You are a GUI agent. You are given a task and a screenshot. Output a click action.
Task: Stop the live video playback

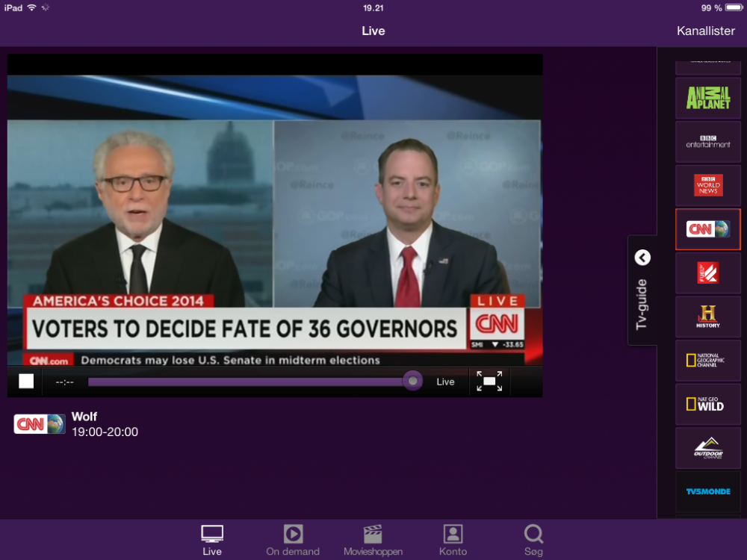click(26, 381)
